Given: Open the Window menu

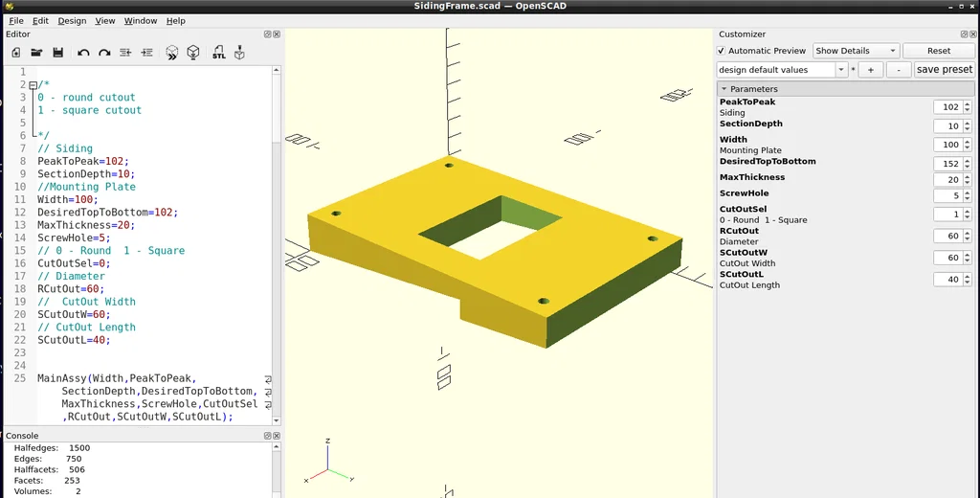Looking at the screenshot, I should 141,21.
